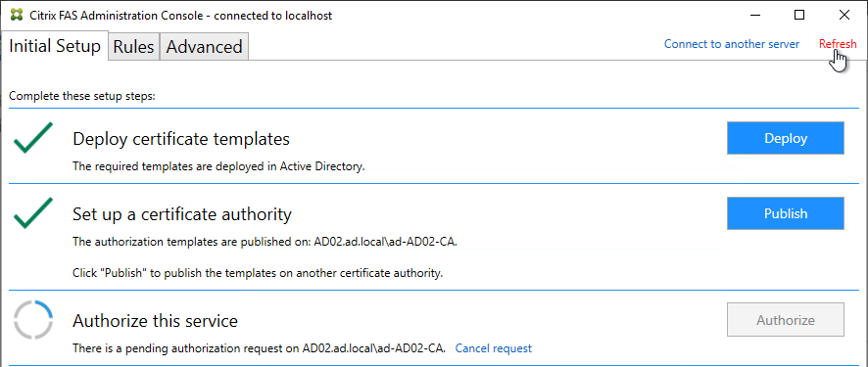The height and width of the screenshot is (367, 868).
Task: Refresh the console via the Refresh link
Action: (x=838, y=44)
